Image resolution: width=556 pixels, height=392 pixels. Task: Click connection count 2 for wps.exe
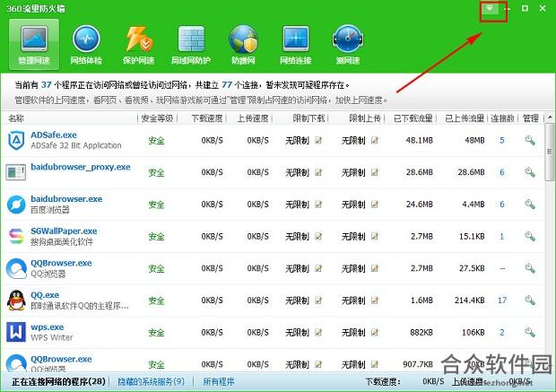click(x=502, y=333)
